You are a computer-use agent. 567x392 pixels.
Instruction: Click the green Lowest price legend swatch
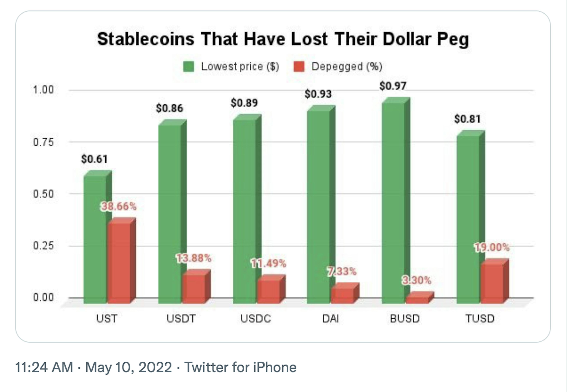click(x=189, y=67)
